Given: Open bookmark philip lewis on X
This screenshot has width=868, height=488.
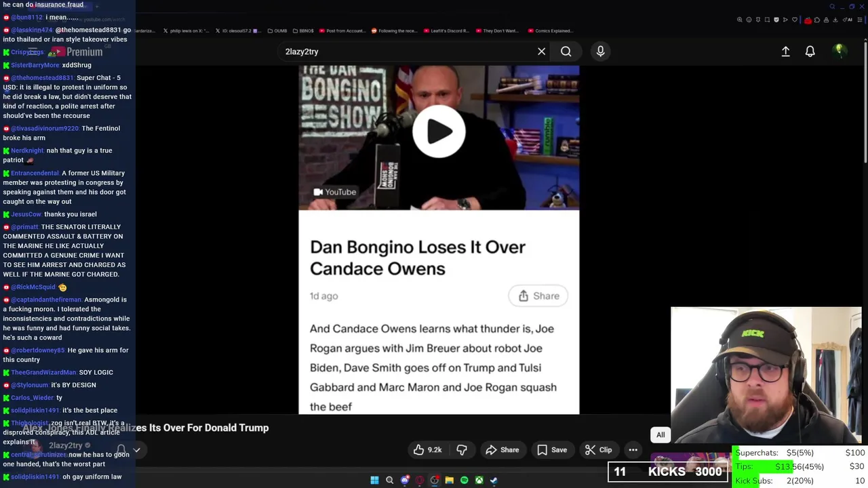Looking at the screenshot, I should (x=186, y=30).
